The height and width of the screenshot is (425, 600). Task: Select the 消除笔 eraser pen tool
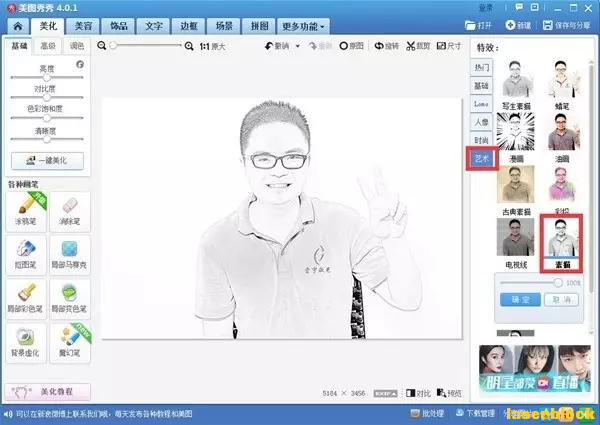pos(70,212)
